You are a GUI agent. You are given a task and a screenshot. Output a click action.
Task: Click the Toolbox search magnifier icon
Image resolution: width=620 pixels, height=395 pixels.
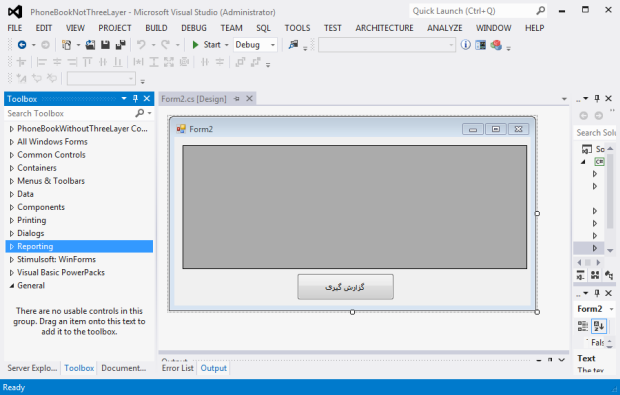[x=139, y=113]
